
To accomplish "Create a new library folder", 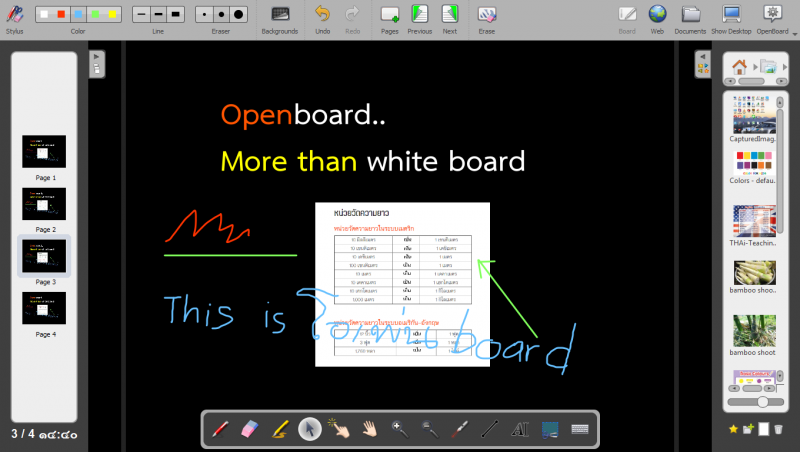I will [748, 429].
